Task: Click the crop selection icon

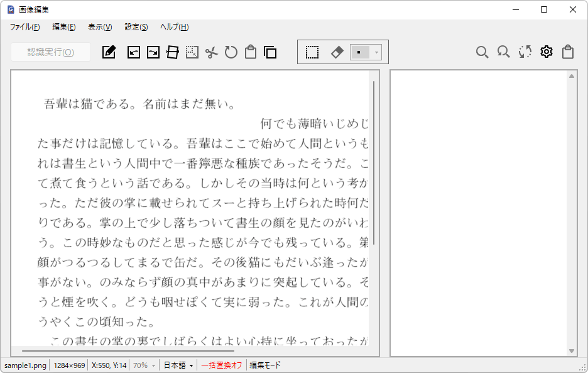Action: [x=192, y=52]
